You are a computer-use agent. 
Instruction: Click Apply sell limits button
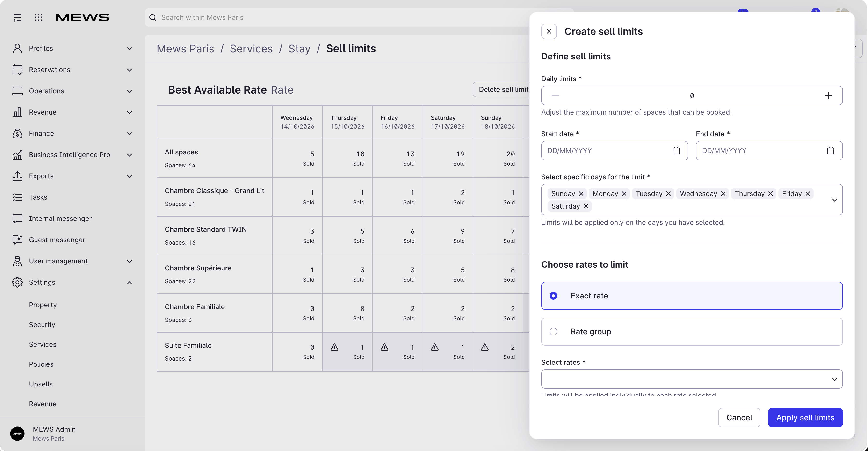click(x=805, y=418)
